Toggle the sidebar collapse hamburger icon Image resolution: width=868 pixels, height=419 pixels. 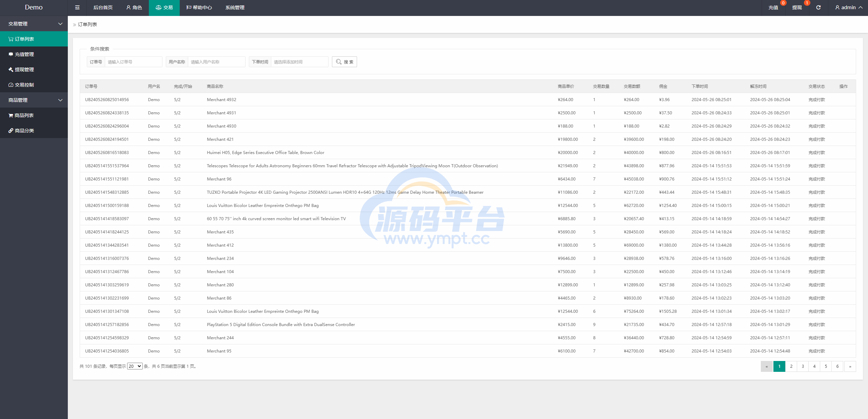point(77,7)
